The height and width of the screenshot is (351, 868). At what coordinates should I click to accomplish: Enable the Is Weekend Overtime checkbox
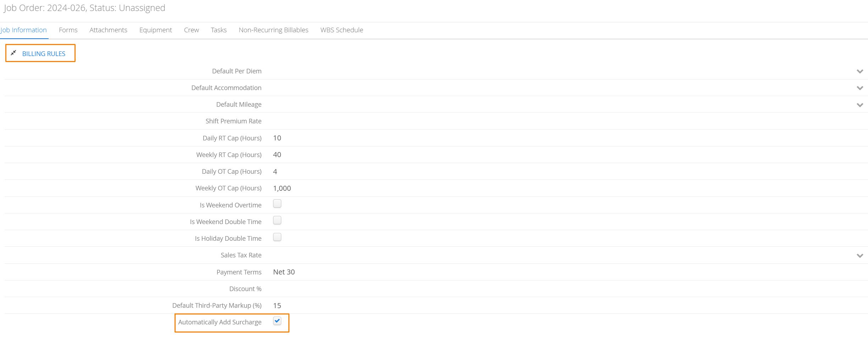[277, 204]
